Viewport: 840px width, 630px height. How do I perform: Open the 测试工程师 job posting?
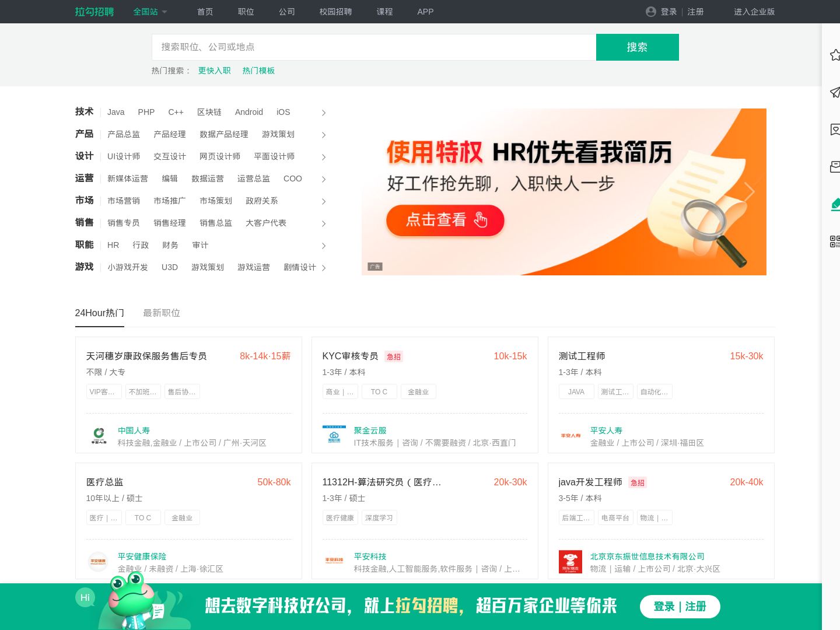582,356
